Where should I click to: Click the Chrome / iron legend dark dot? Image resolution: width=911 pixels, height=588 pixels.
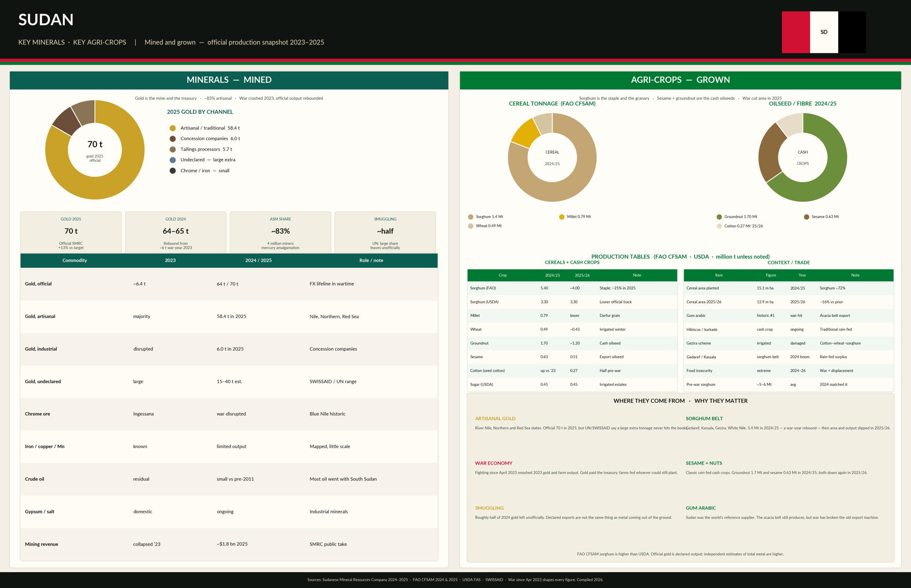click(173, 171)
